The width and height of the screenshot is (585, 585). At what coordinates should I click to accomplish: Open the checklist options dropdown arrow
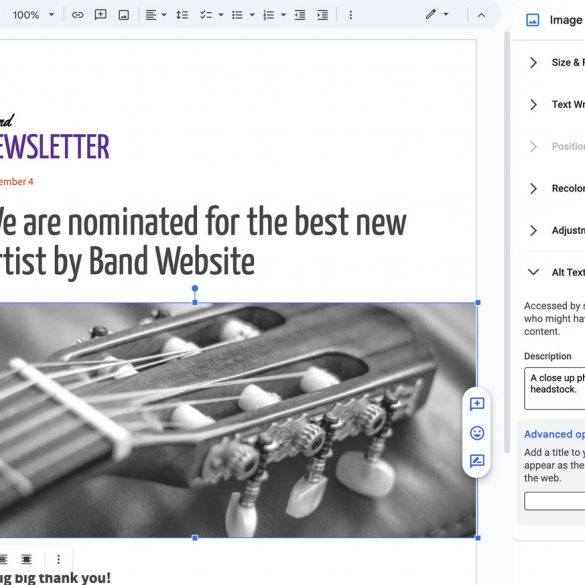pos(221,15)
